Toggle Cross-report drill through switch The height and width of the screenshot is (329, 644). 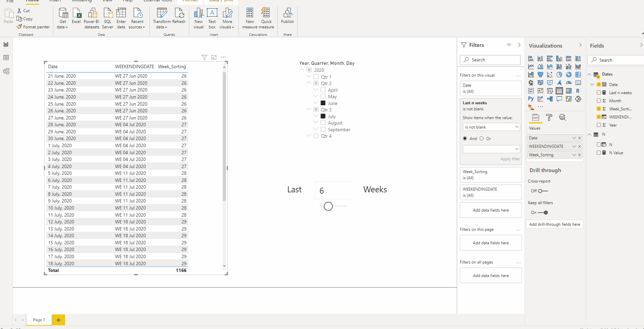click(543, 191)
